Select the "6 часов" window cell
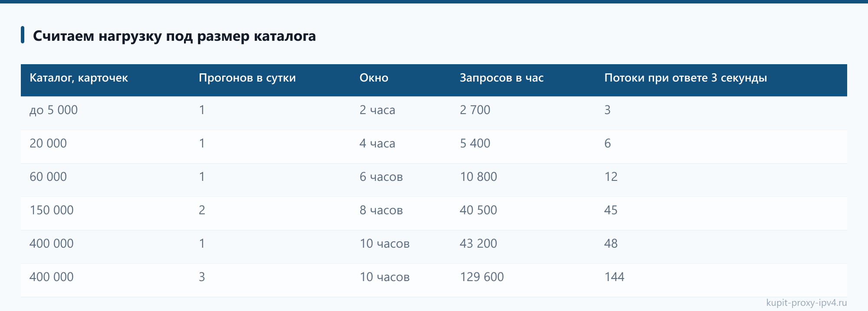The image size is (868, 311). [x=381, y=177]
